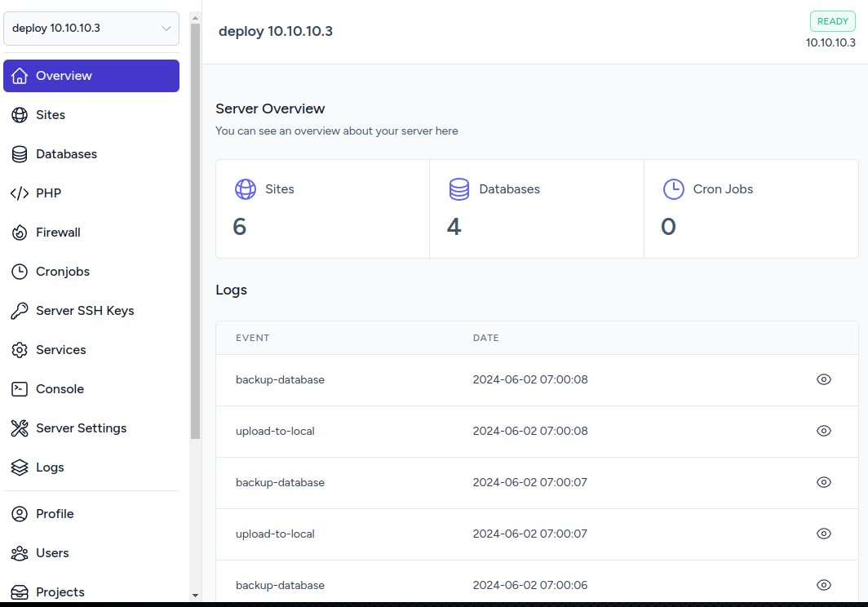Click the Sites count 6
This screenshot has width=868, height=607.
coord(239,227)
